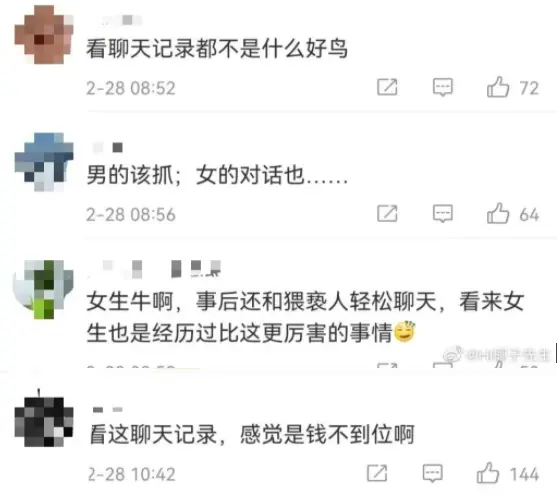The height and width of the screenshot is (498, 557).
Task: Click the blurred username of first commenter
Action: (x=121, y=20)
